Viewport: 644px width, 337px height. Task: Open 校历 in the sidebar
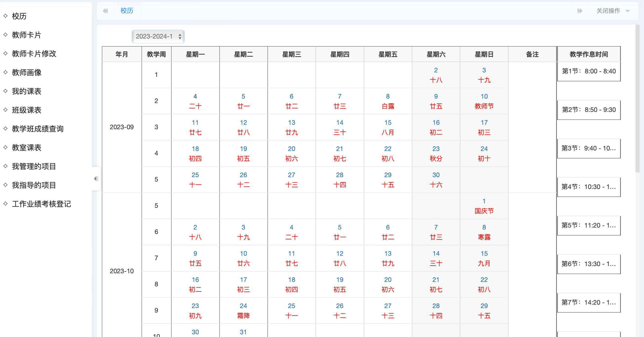point(19,16)
